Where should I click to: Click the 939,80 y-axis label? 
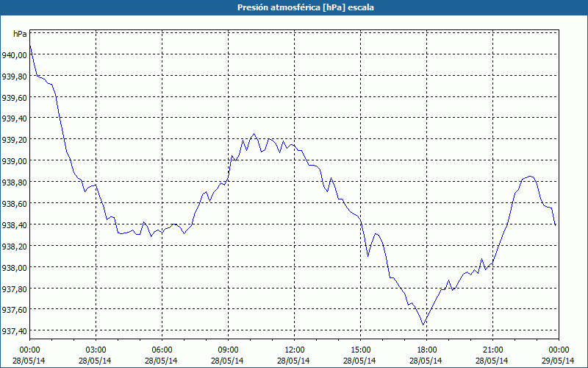[x=14, y=77]
